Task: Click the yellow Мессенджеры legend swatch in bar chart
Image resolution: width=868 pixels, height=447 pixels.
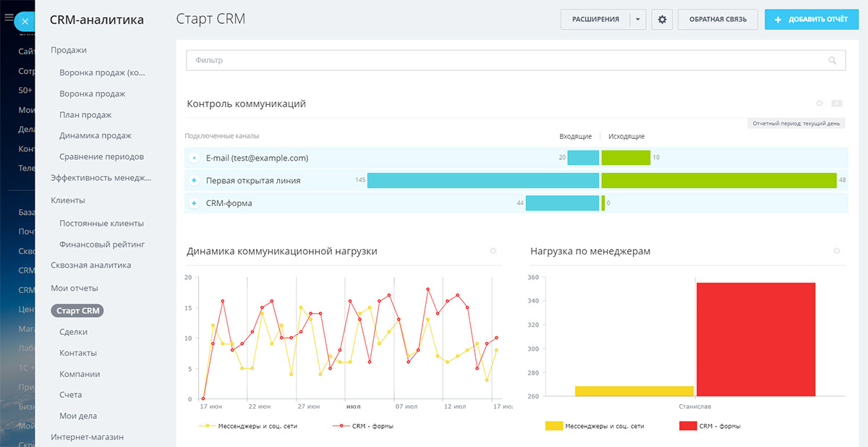Action: tap(553, 426)
